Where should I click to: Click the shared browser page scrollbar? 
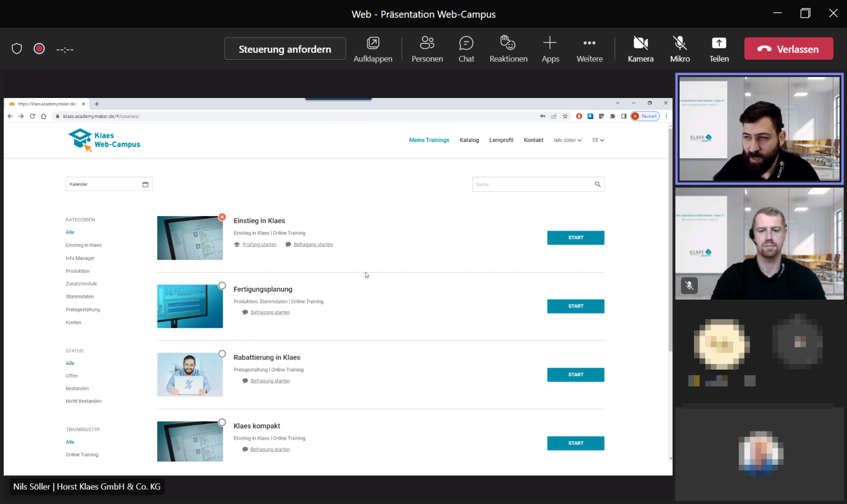671,239
